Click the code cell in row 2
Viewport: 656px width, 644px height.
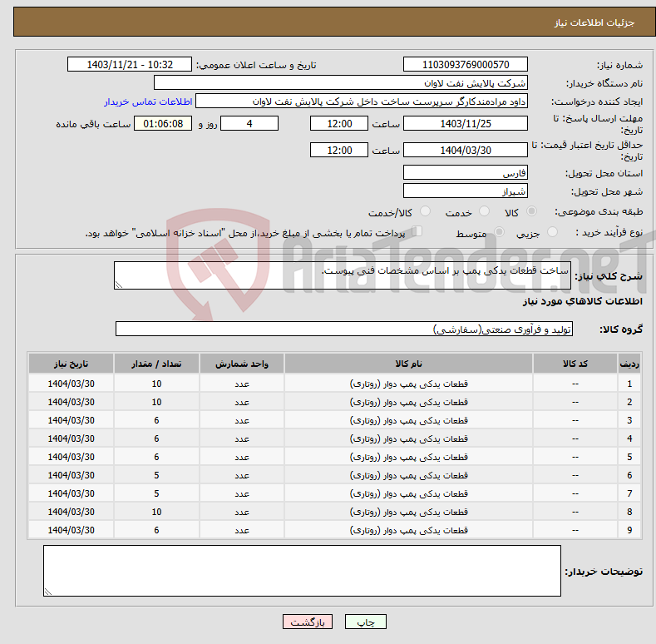click(x=575, y=402)
